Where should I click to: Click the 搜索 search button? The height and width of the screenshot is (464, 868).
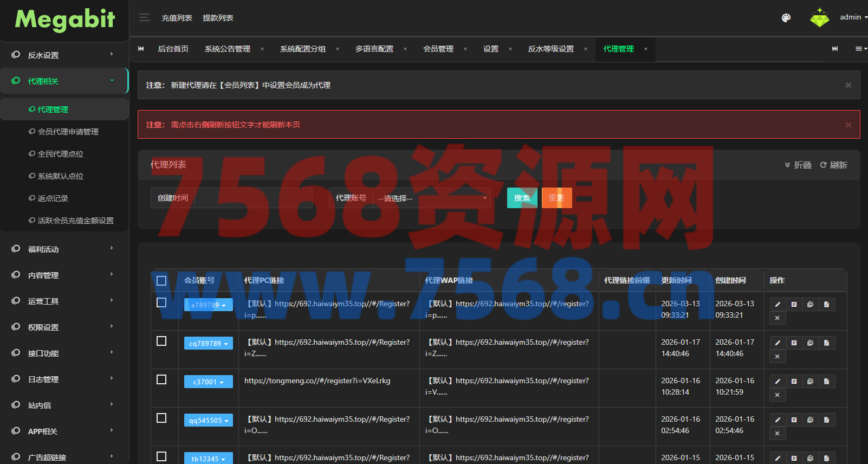click(522, 198)
